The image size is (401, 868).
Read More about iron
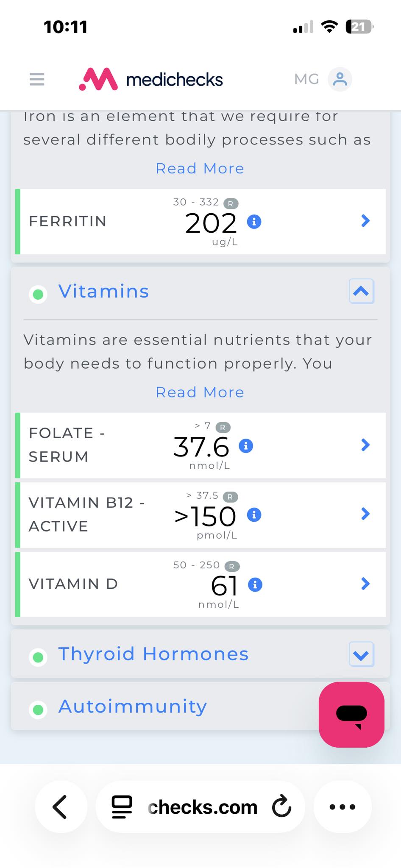pyautogui.click(x=200, y=168)
